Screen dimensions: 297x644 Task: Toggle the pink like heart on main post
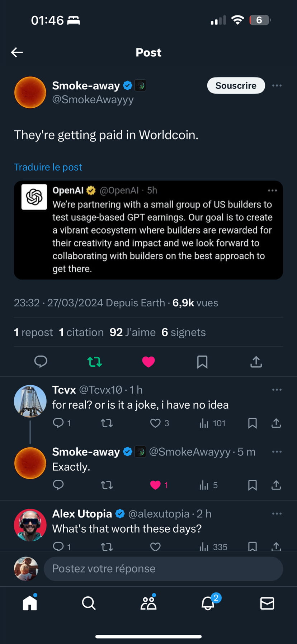(148, 362)
